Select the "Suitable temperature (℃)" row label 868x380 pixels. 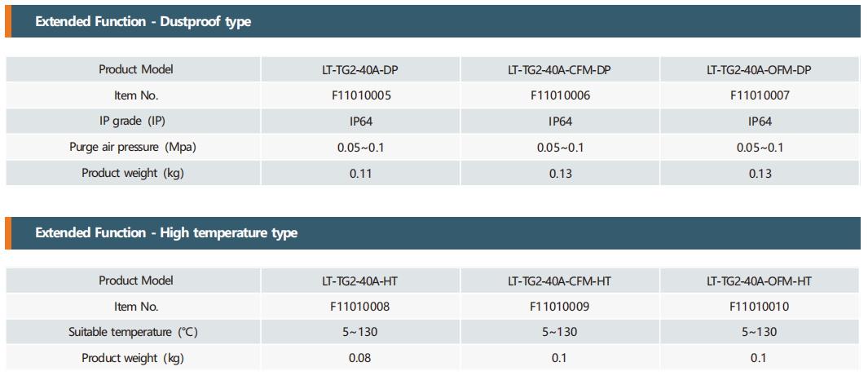click(x=133, y=333)
